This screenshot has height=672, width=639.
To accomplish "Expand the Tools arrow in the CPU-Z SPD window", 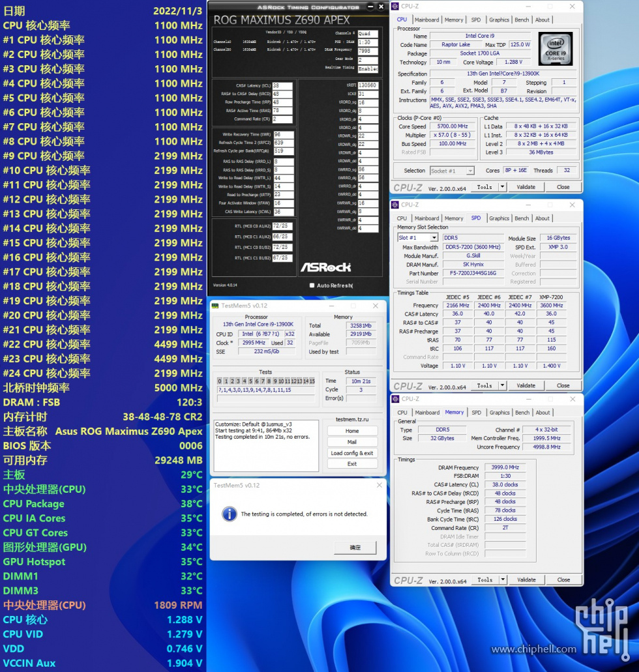I will tap(502, 385).
